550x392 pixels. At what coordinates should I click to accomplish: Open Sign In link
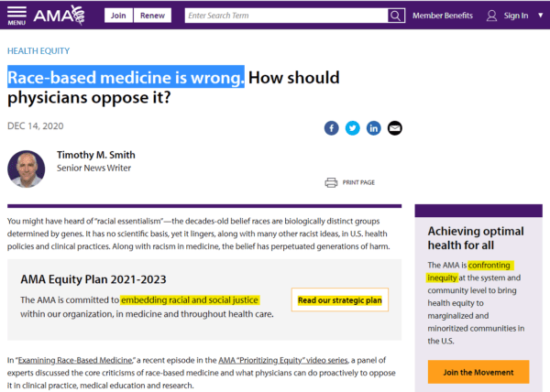[515, 16]
